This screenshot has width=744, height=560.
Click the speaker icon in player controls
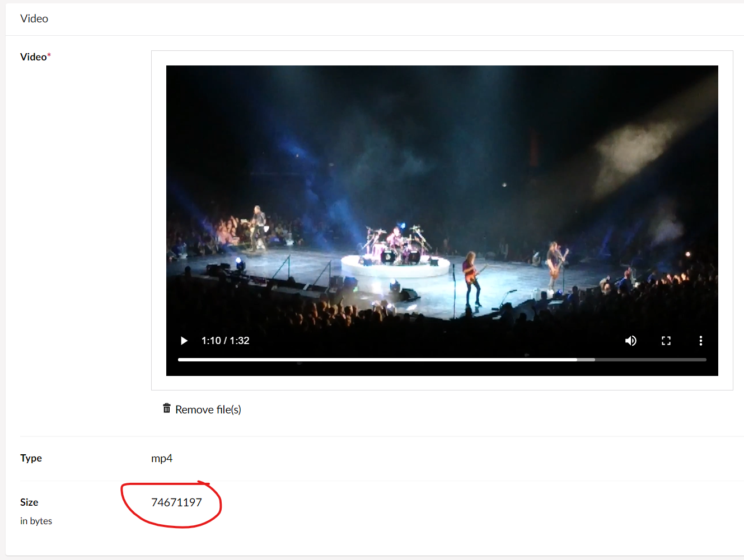pyautogui.click(x=631, y=340)
